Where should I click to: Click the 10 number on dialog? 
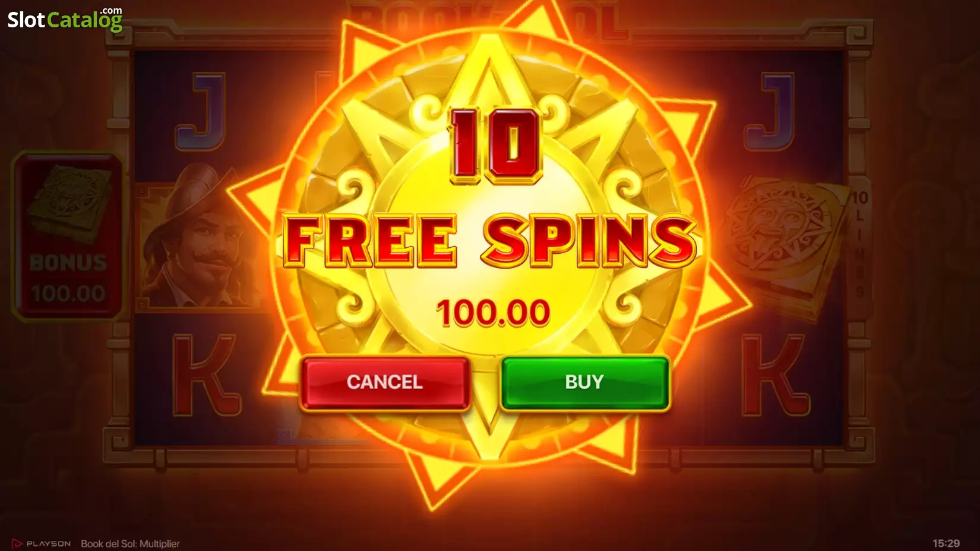495,144
